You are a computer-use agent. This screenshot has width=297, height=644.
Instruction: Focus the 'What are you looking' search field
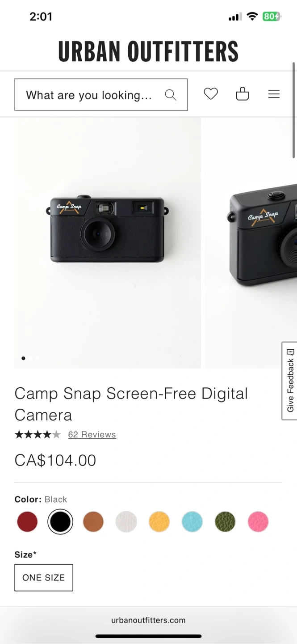[101, 95]
